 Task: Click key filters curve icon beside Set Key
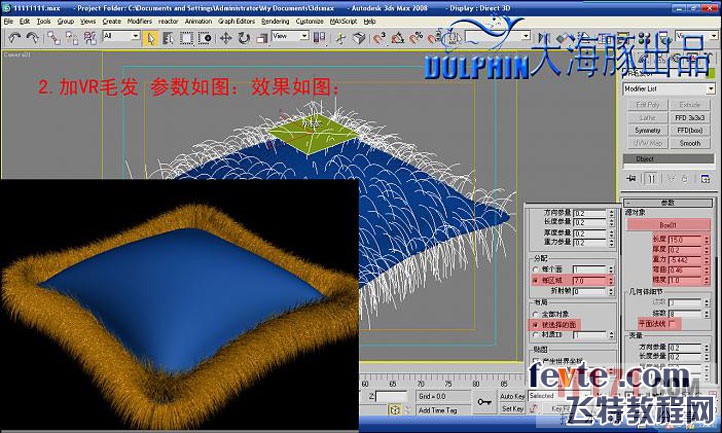(534, 408)
